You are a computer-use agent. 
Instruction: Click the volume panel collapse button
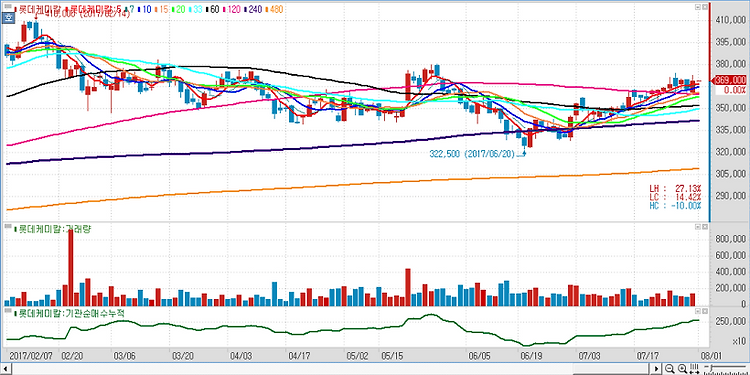[698, 227]
